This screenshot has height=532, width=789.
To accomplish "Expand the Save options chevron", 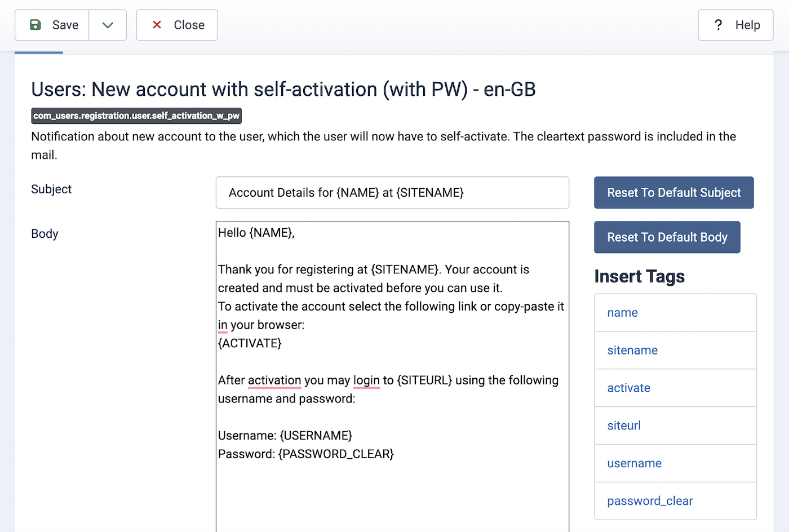I will [108, 25].
